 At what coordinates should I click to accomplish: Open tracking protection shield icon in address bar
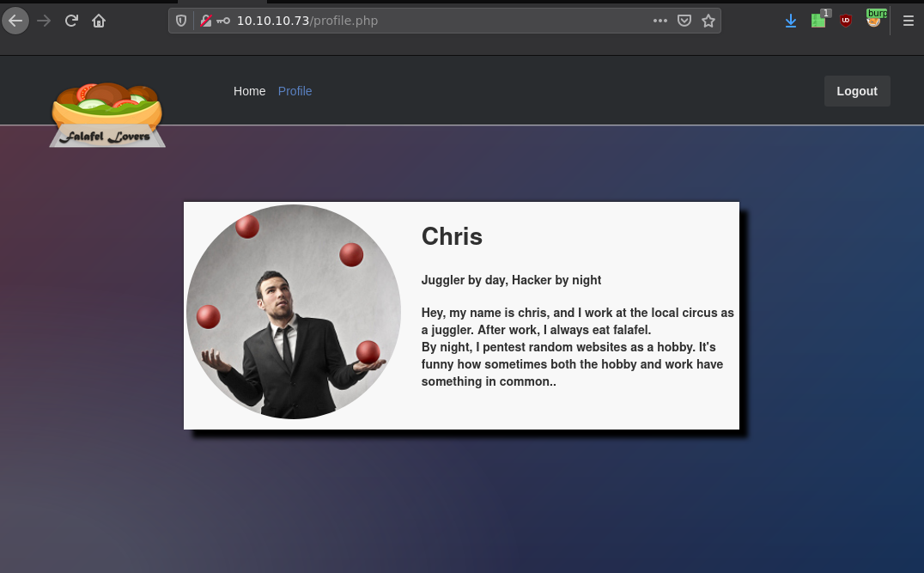[x=181, y=21]
